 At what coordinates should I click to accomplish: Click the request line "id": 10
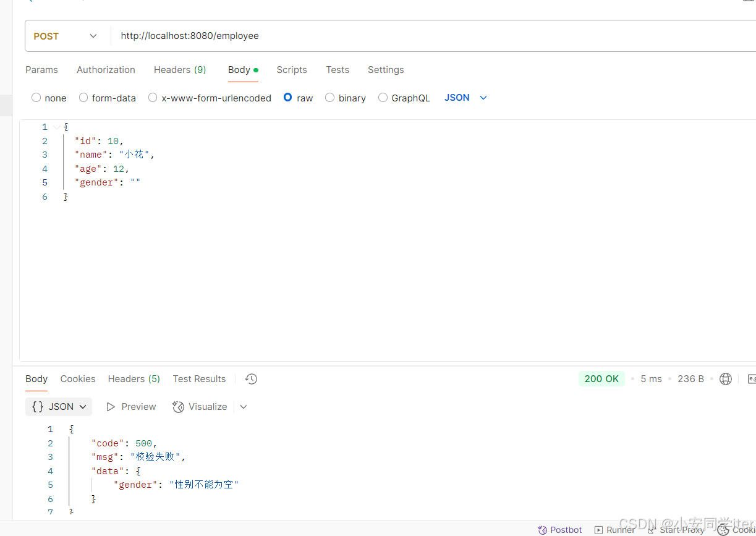[99, 141]
